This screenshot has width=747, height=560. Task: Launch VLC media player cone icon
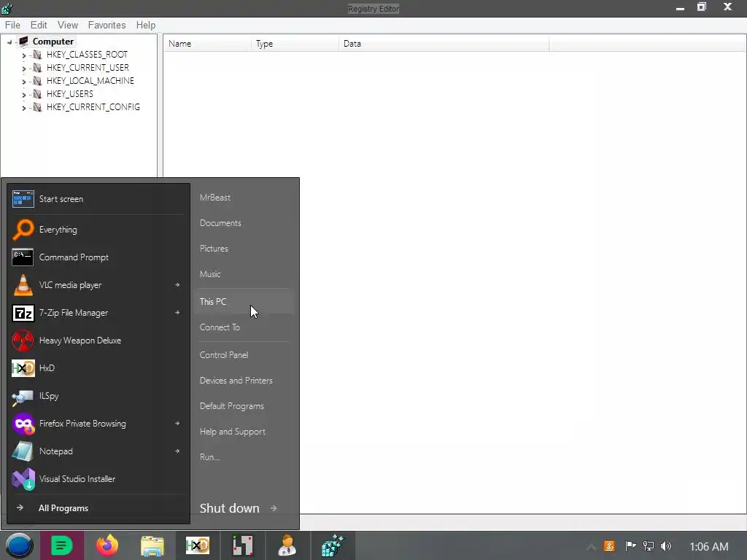[x=23, y=285]
